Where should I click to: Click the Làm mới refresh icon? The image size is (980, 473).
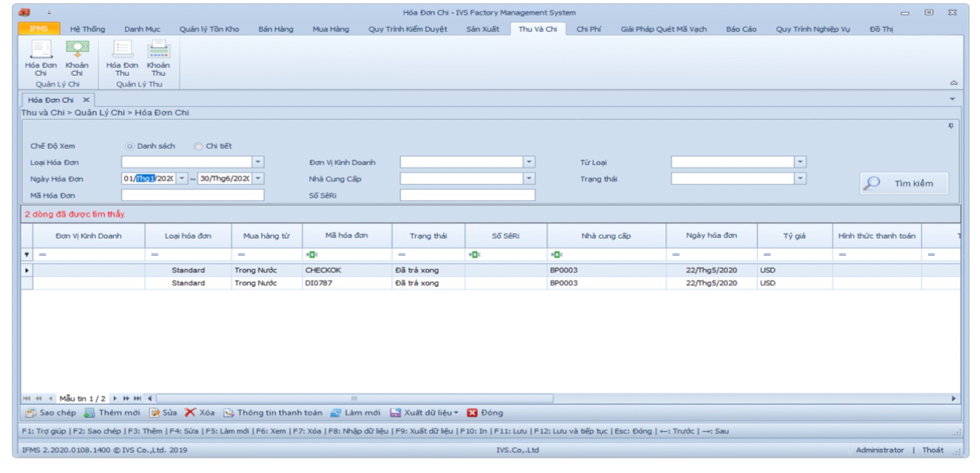coord(336,413)
